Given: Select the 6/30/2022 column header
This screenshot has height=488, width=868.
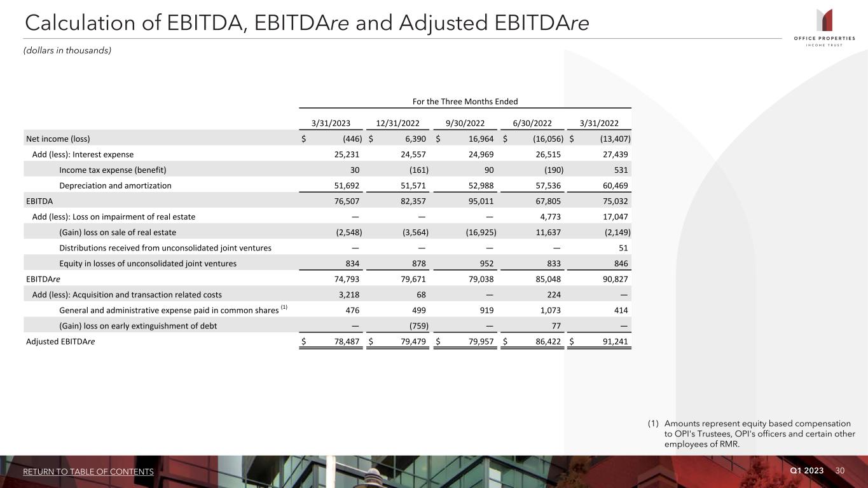Looking at the screenshot, I should click(x=534, y=123).
